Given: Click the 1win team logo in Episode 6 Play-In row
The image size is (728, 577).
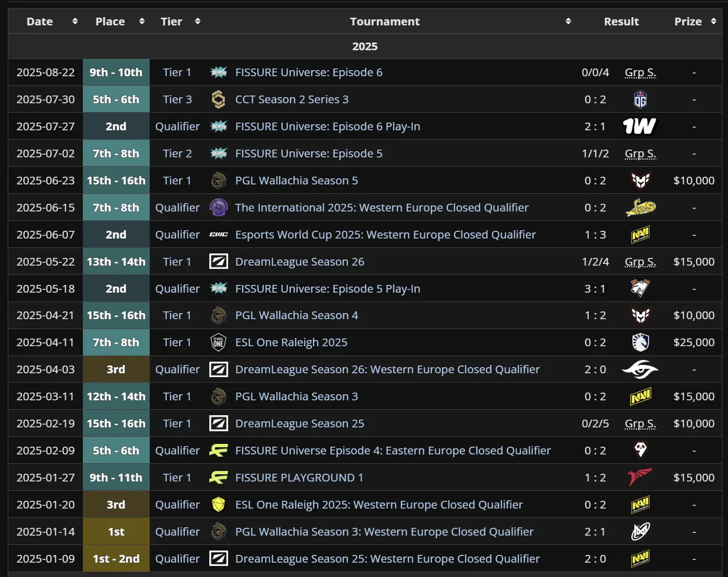Looking at the screenshot, I should tap(640, 126).
